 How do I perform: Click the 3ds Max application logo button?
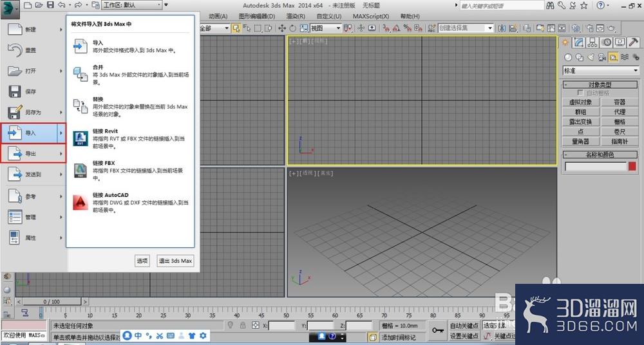pos(10,8)
